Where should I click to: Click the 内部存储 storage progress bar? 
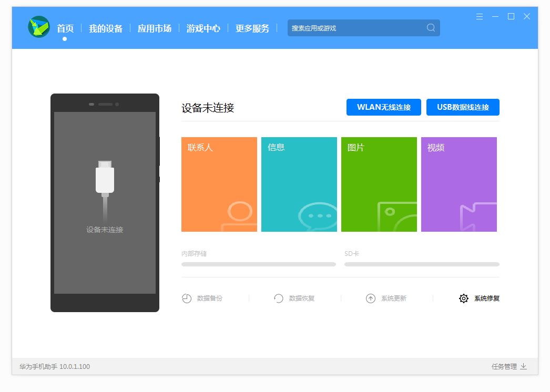click(258, 264)
